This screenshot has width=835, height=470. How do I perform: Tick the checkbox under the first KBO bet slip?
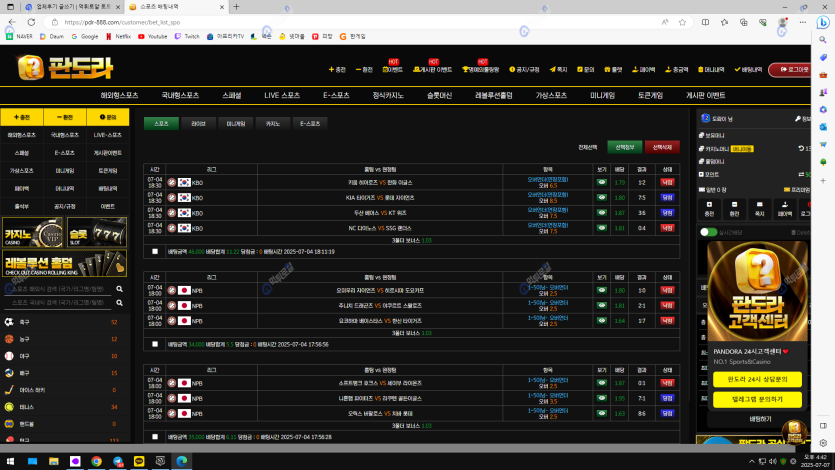(x=154, y=252)
